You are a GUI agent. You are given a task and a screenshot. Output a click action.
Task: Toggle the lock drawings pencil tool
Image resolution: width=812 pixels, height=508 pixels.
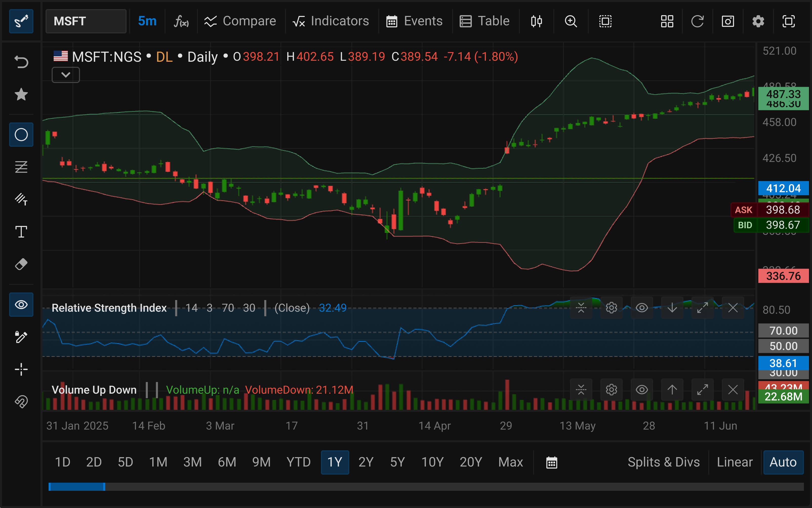21,337
